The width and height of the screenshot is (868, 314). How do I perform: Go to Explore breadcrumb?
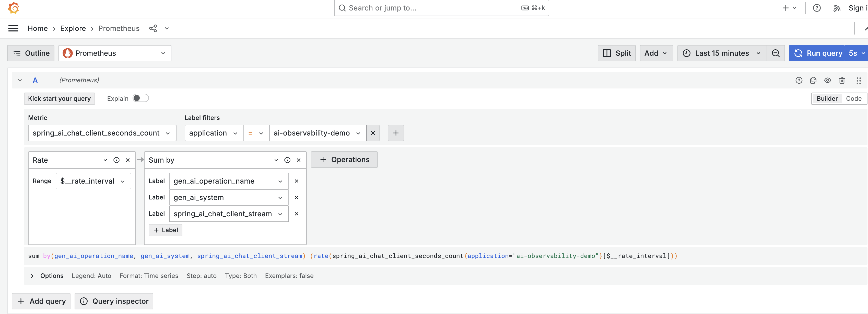click(x=73, y=28)
